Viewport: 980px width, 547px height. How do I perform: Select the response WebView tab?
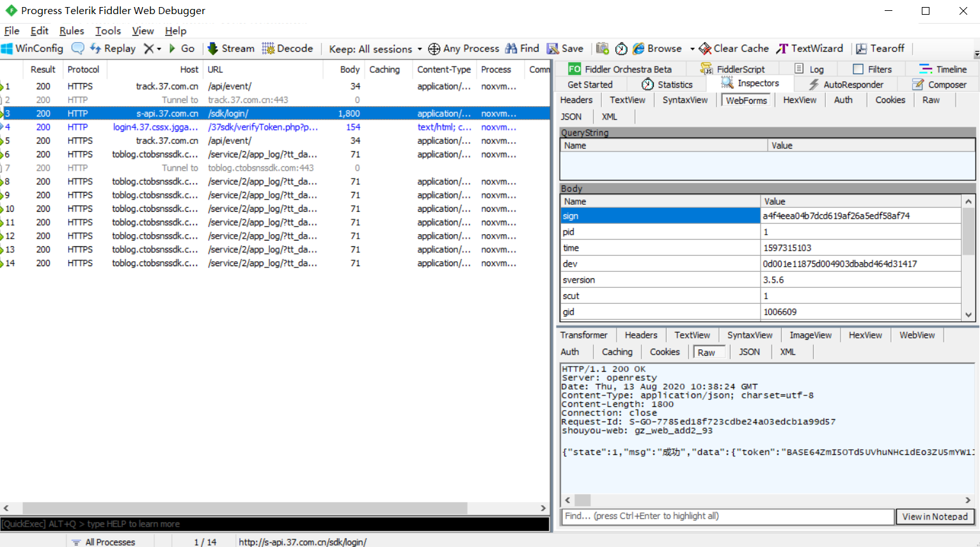point(917,335)
